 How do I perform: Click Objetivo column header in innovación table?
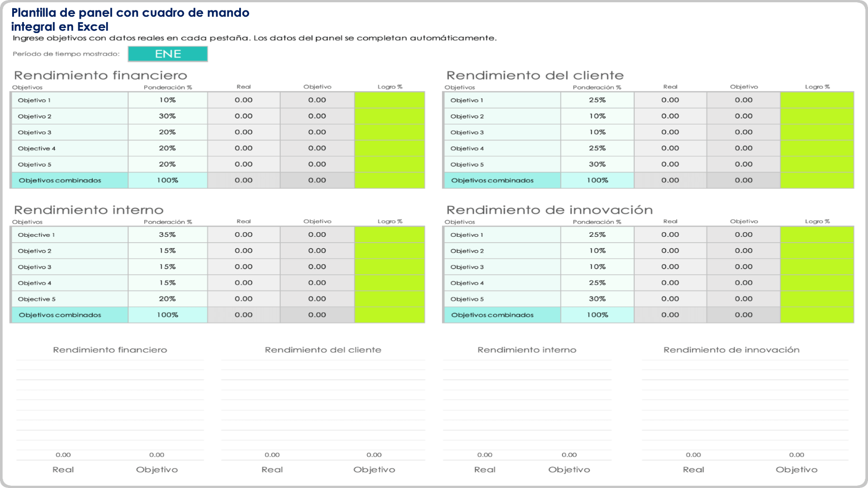point(744,221)
